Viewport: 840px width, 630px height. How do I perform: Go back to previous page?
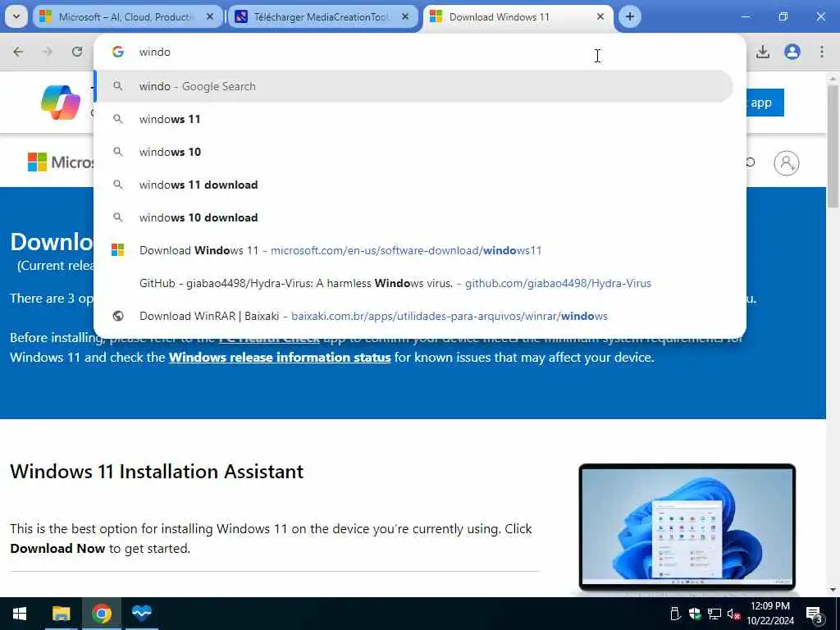18,52
